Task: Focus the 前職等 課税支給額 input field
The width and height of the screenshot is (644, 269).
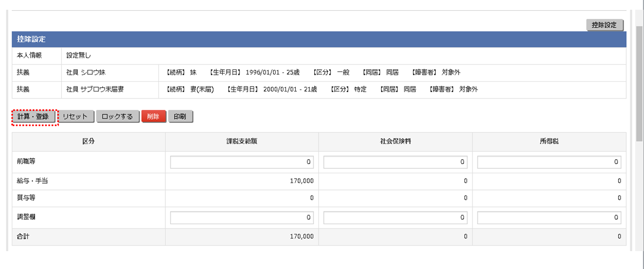Action: point(242,162)
